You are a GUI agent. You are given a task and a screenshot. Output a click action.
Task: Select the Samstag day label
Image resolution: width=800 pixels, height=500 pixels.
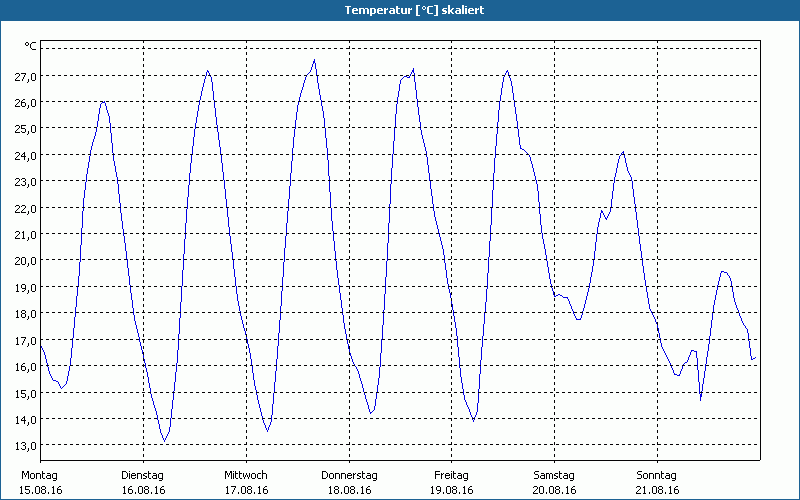click(x=553, y=475)
